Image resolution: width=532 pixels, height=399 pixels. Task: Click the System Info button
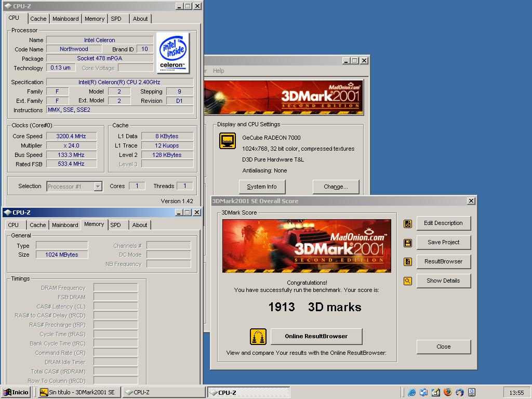point(262,187)
